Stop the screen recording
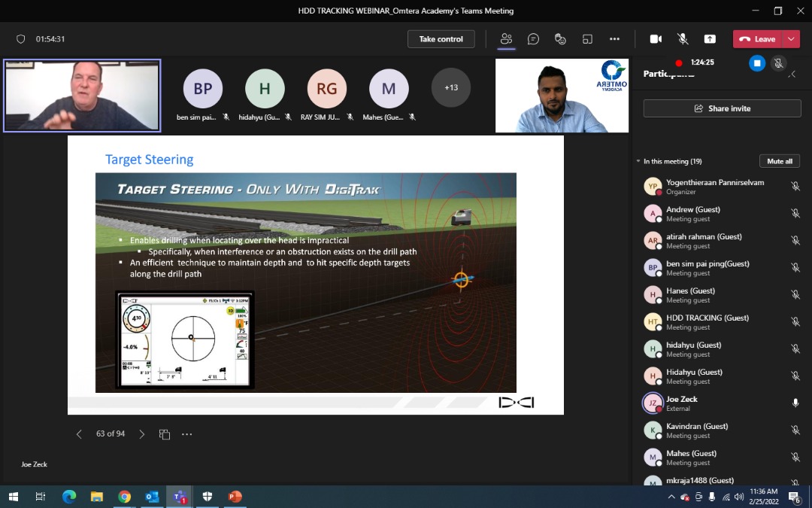The height and width of the screenshot is (508, 812). (757, 63)
